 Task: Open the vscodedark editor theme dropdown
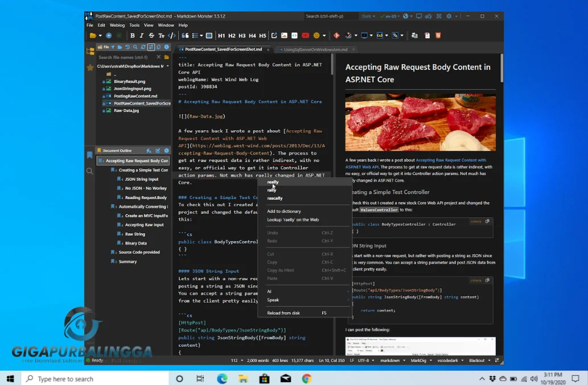coord(450,361)
